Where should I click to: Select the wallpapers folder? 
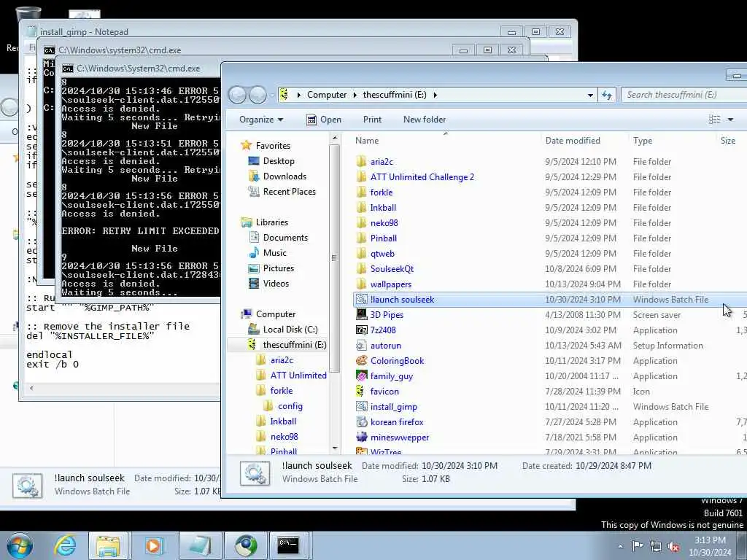point(391,284)
